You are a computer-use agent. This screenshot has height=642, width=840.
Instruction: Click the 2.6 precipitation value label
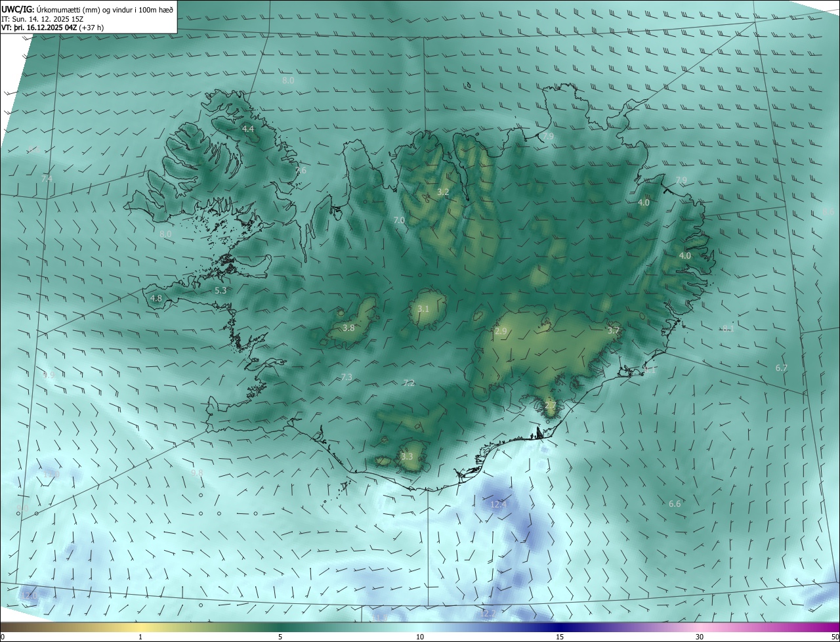click(301, 171)
